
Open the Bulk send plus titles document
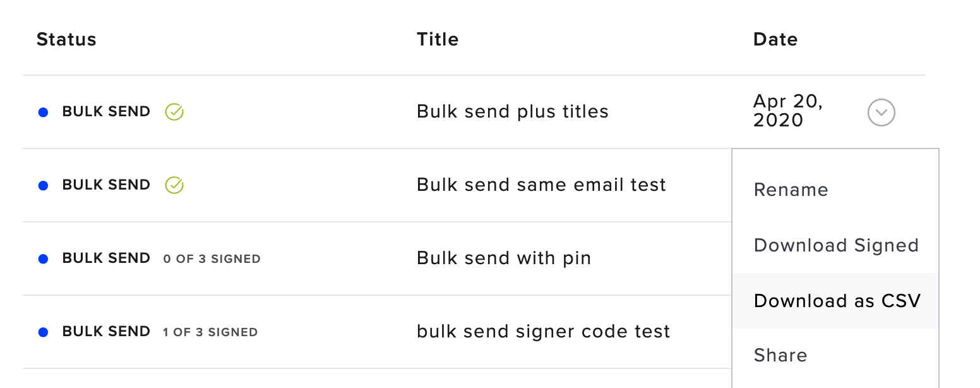[x=512, y=112]
